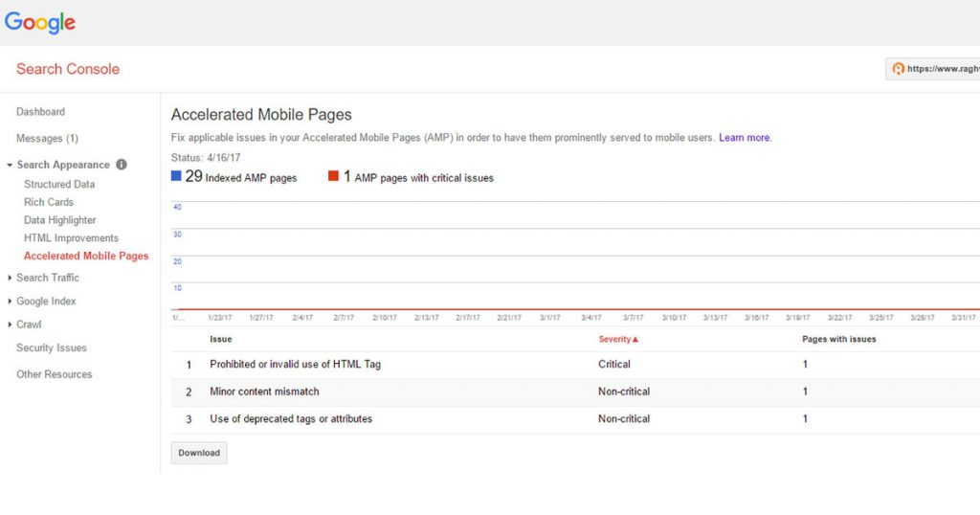The image size is (980, 515).
Task: Open 'Prohibited or invalid use of HTML Tag' issue
Action: tap(296, 365)
